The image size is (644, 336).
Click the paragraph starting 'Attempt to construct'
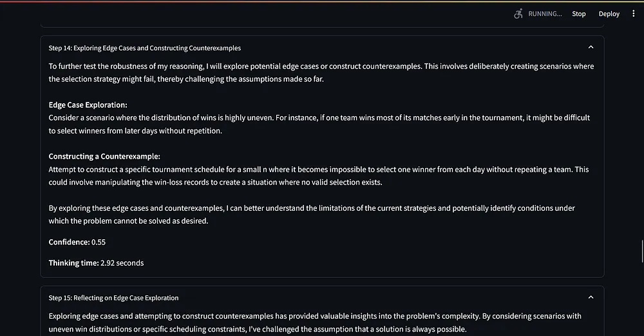[x=319, y=175]
